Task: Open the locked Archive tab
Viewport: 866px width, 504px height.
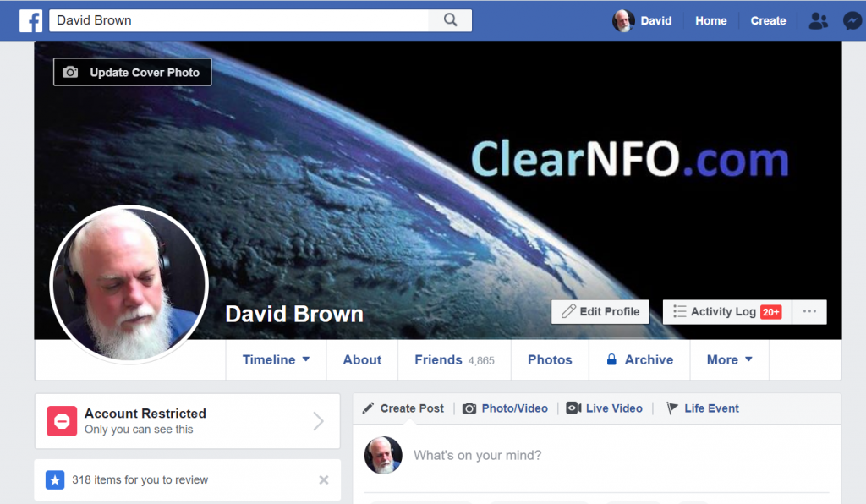Action: [639, 360]
